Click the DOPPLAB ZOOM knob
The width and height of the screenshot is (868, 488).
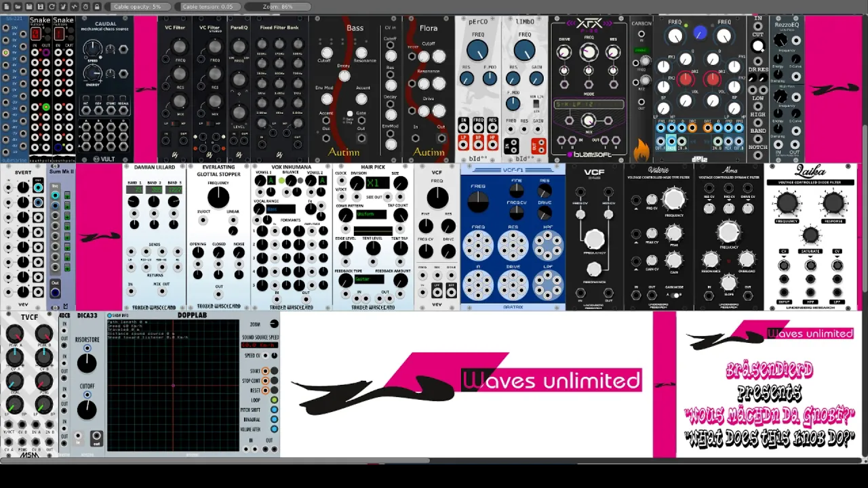(x=274, y=324)
